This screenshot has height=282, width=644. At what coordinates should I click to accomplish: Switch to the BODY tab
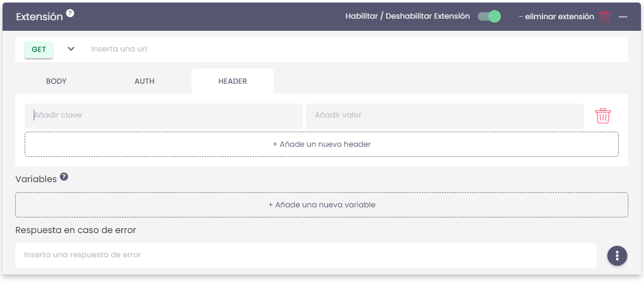56,81
